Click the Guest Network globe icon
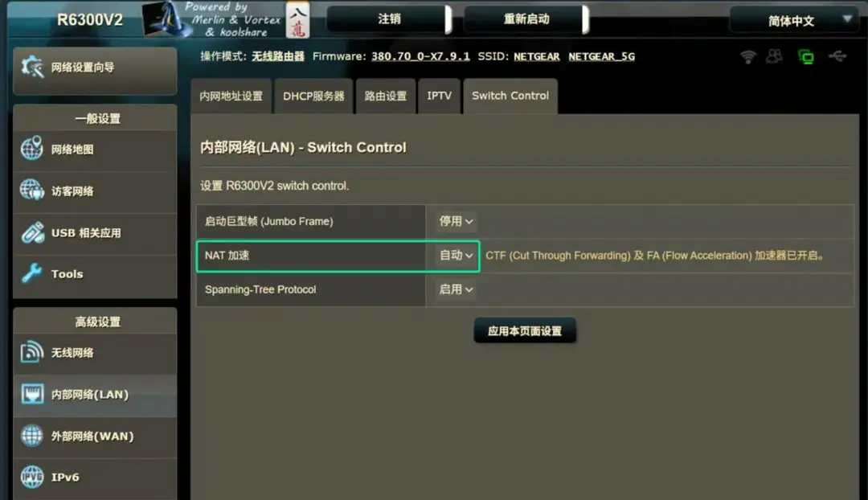The image size is (868, 500). click(x=31, y=190)
